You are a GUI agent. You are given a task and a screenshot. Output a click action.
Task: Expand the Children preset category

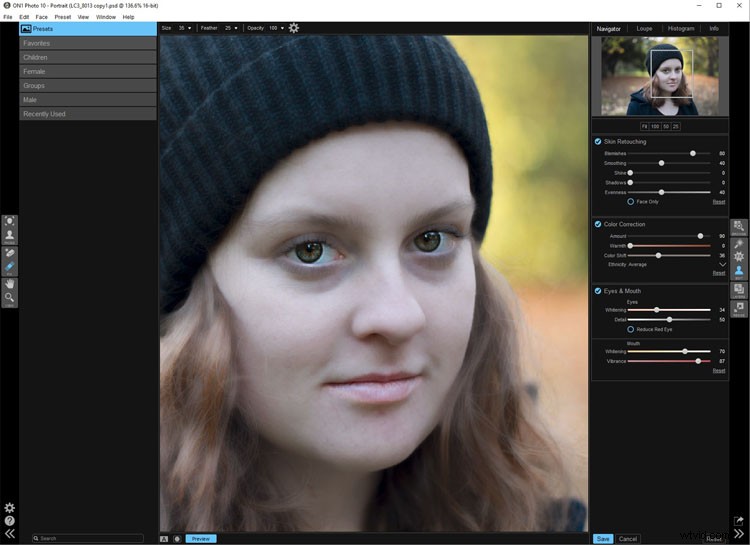[x=88, y=57]
